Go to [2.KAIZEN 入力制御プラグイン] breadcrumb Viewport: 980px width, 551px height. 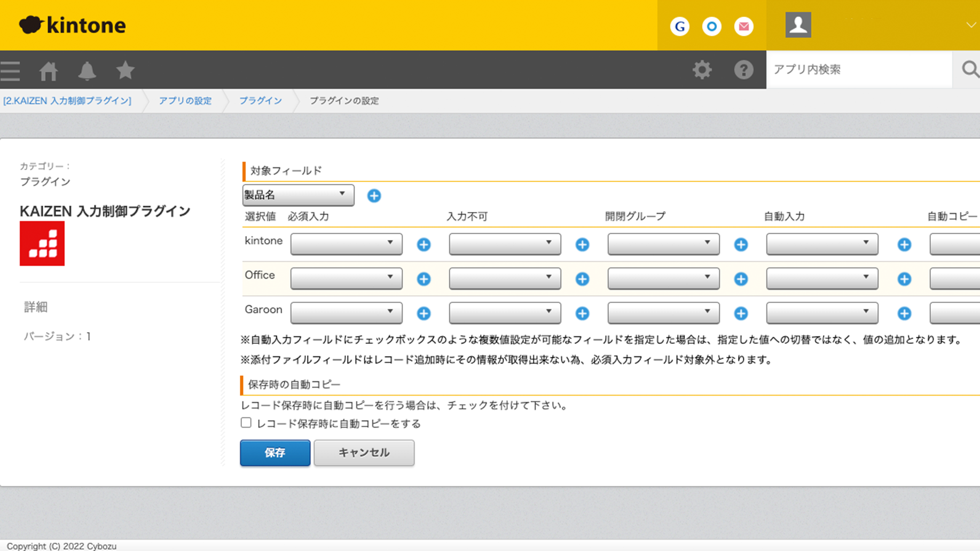coord(67,100)
